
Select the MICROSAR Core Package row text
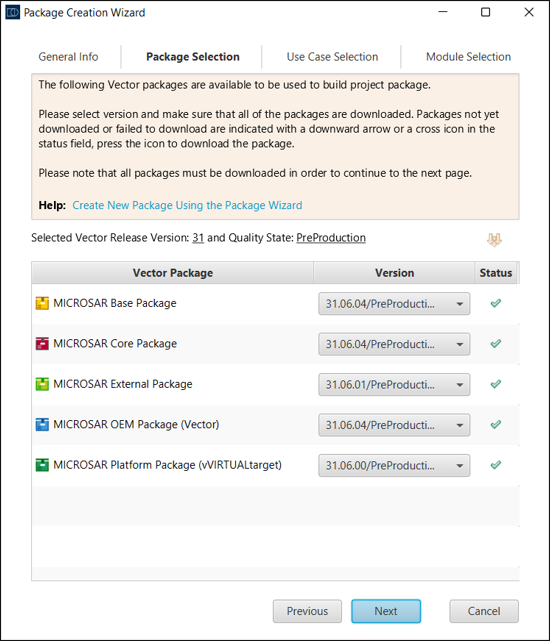pyautogui.click(x=115, y=344)
